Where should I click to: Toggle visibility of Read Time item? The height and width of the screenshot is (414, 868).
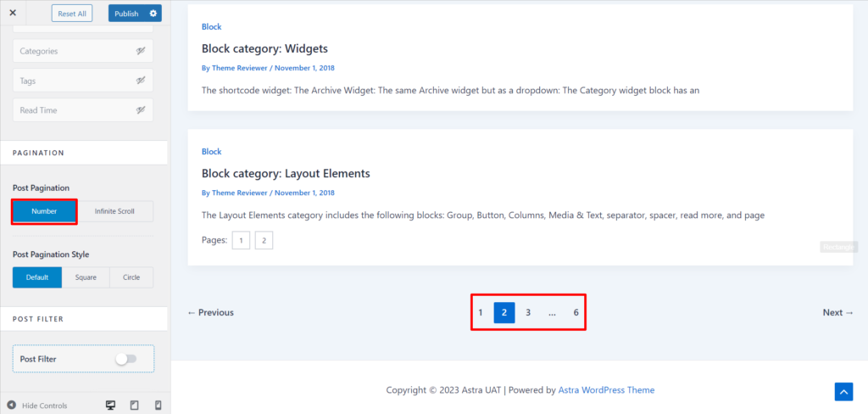click(141, 110)
